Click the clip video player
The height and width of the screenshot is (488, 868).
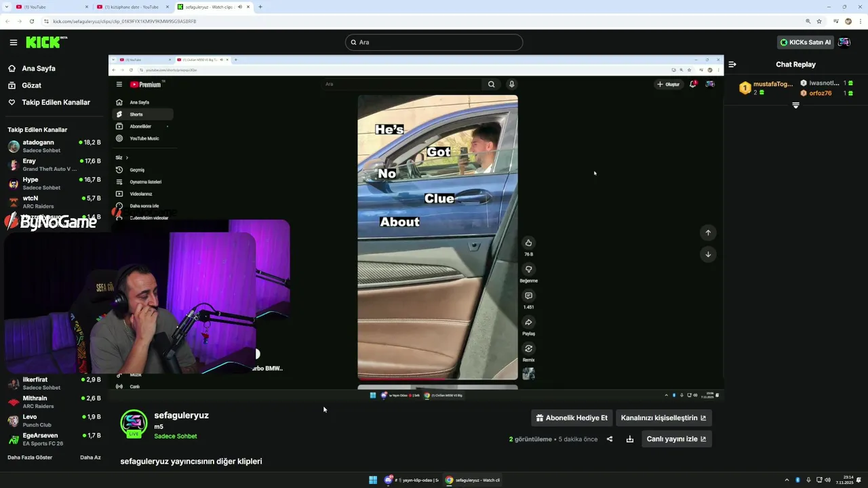(x=416, y=228)
